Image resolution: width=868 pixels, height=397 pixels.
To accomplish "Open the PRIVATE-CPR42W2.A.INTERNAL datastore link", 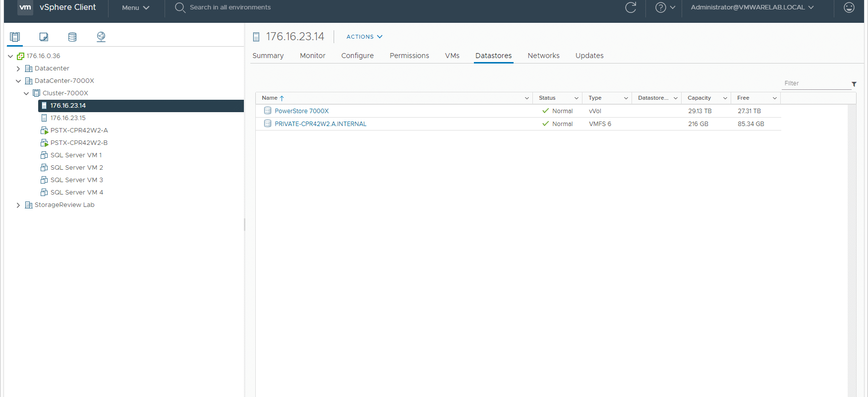I will pos(321,124).
